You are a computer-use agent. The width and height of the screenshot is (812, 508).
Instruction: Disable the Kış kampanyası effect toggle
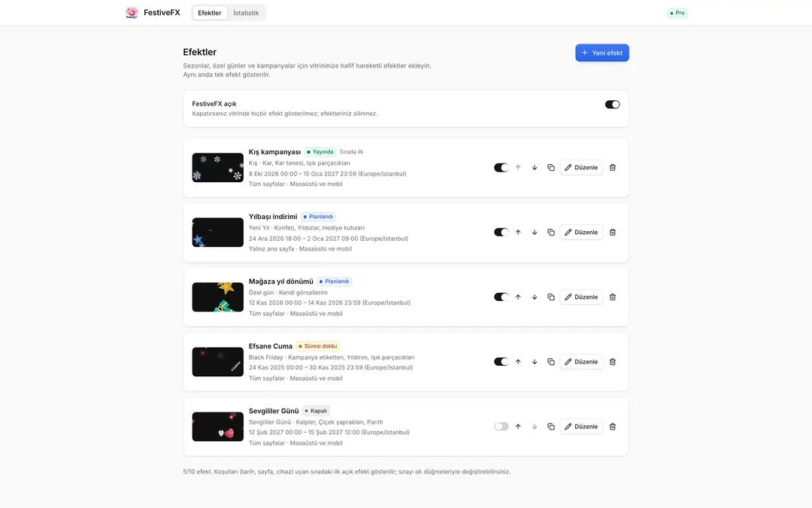pyautogui.click(x=501, y=167)
